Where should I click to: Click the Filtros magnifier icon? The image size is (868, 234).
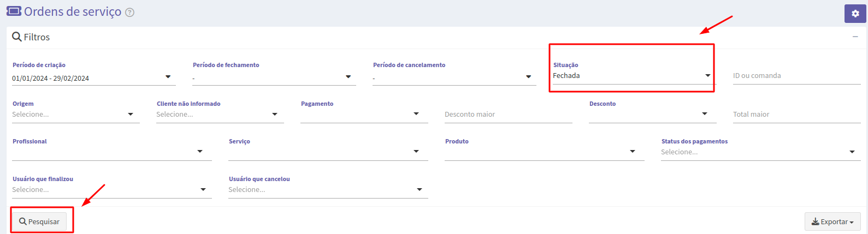tap(17, 37)
